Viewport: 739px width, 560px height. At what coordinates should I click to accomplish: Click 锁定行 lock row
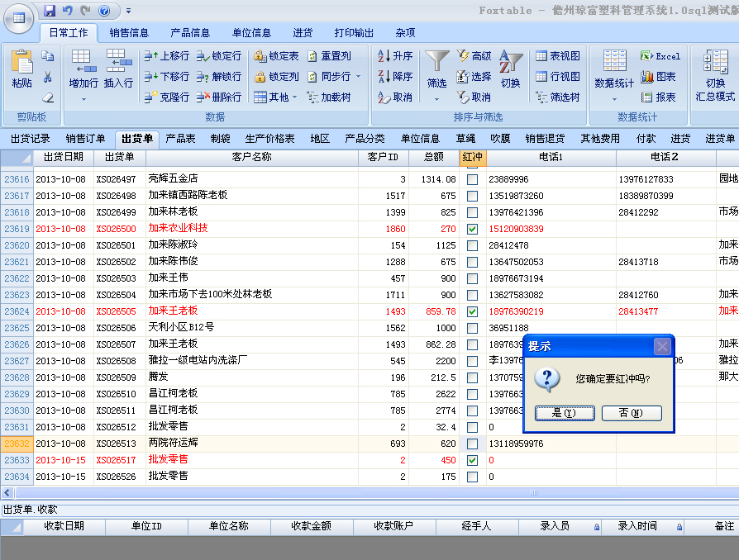[x=219, y=56]
